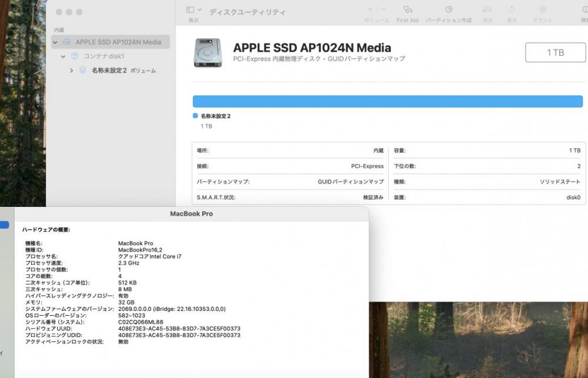588x378 pixels.
Task: Click the minus remove-volume icon
Action: tap(383, 9)
